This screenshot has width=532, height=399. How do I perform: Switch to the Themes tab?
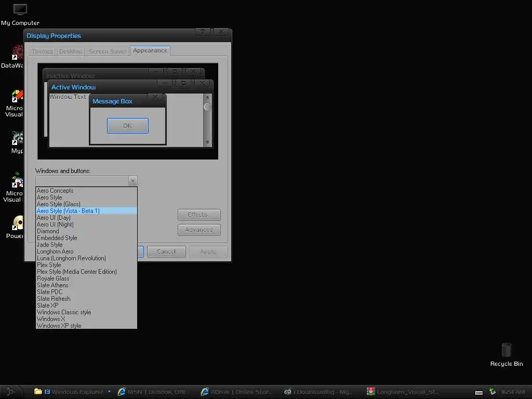[x=43, y=51]
